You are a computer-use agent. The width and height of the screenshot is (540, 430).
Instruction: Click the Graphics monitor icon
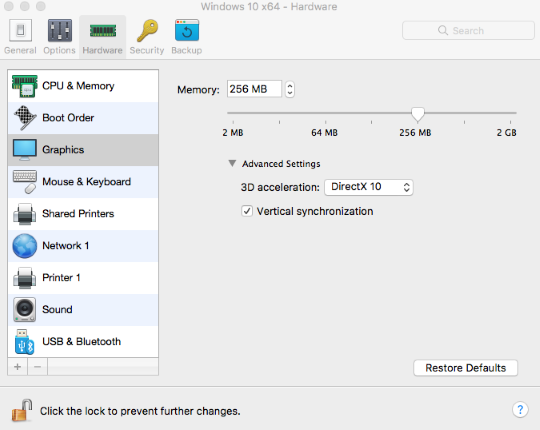[24, 150]
